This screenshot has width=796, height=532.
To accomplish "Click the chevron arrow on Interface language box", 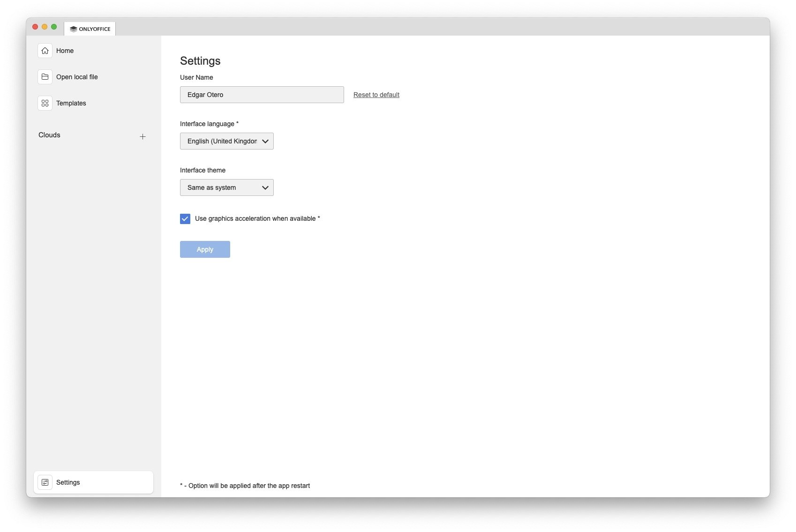I will coord(265,141).
